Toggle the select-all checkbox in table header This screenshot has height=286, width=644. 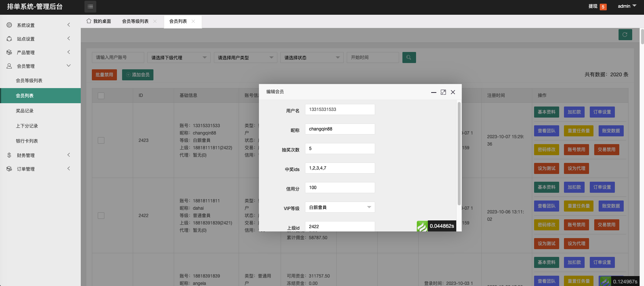coord(101,96)
